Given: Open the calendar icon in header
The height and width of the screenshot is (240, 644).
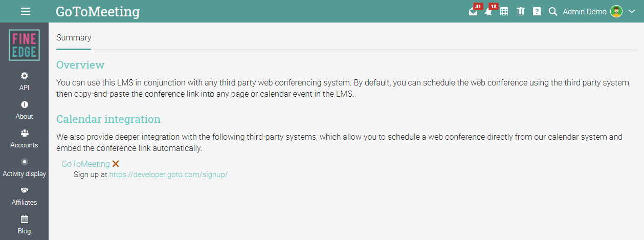Looking at the screenshot, I should coord(504,12).
